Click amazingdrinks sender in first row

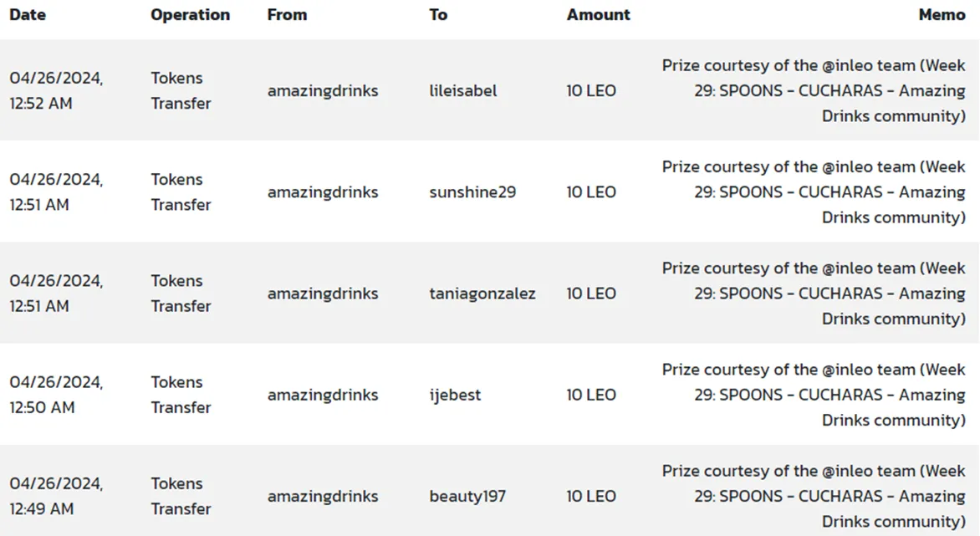tap(323, 90)
